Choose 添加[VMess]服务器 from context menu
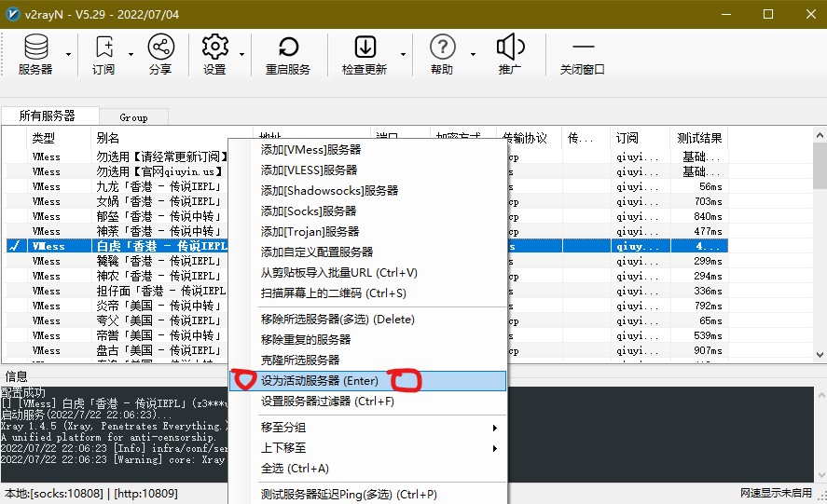The image size is (827, 504). click(x=310, y=150)
